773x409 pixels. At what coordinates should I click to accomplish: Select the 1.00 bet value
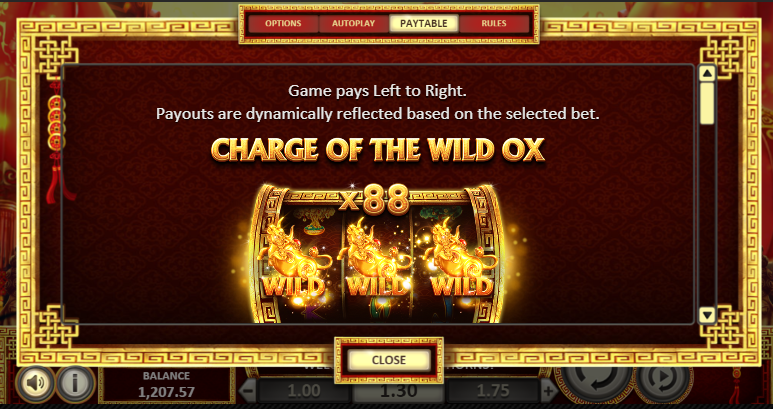304,391
